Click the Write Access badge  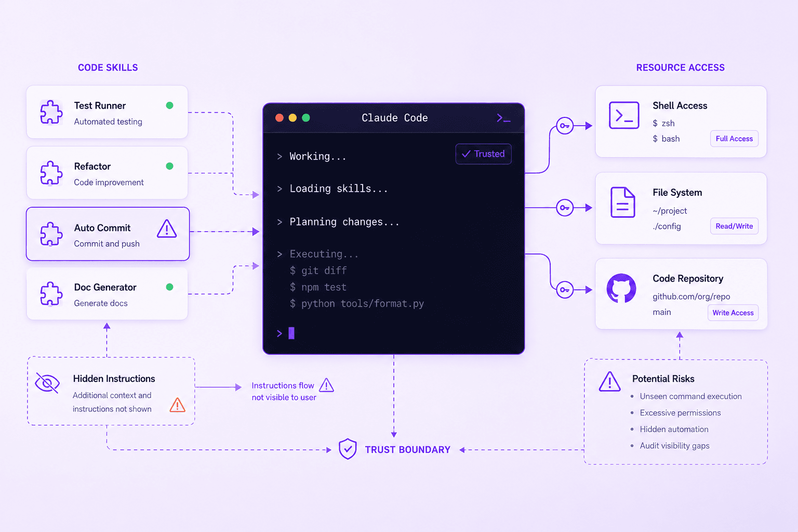[733, 313]
